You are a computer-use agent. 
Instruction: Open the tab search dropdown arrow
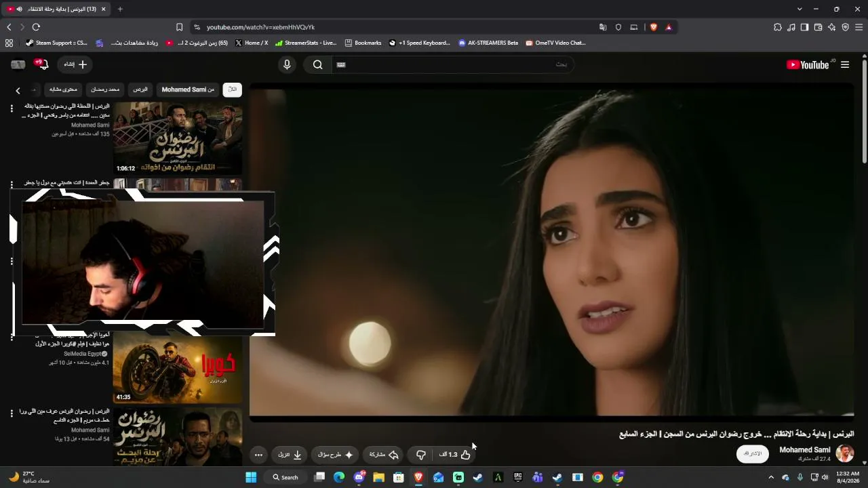[800, 9]
